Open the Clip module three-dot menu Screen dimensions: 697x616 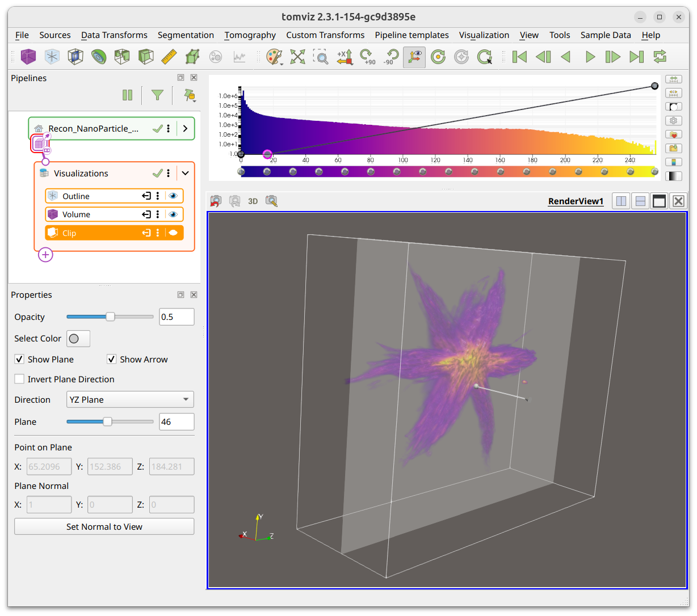tap(158, 233)
